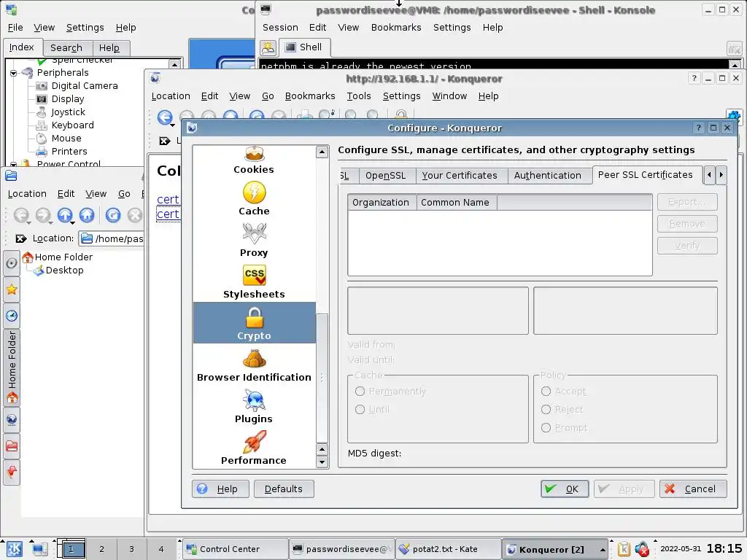Choose the Reject policy option
Viewport: 747px width, 560px height.
(x=546, y=410)
